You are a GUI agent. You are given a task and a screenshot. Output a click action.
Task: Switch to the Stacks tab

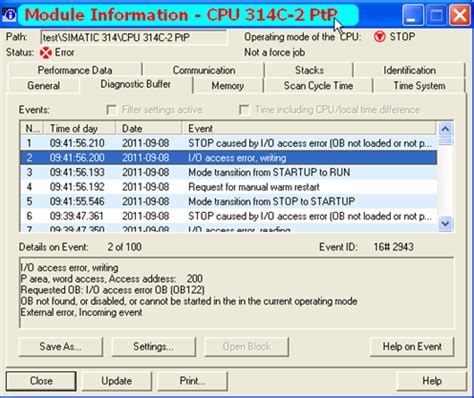click(x=309, y=70)
